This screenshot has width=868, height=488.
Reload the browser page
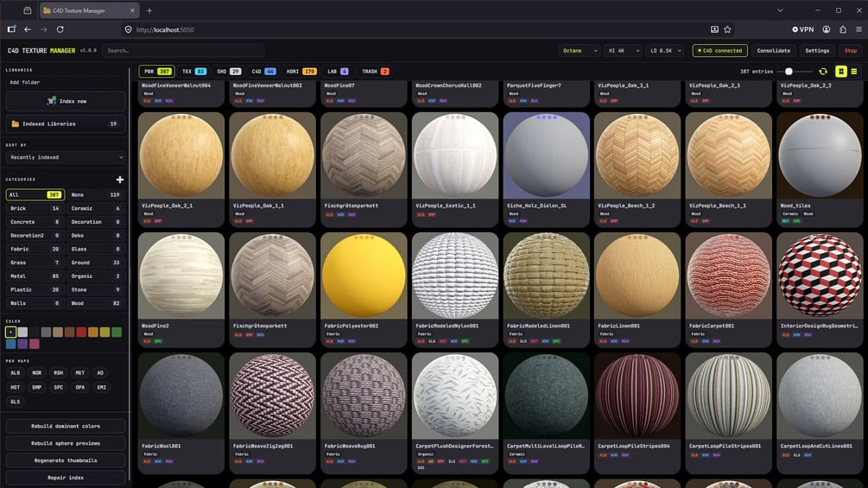click(60, 29)
